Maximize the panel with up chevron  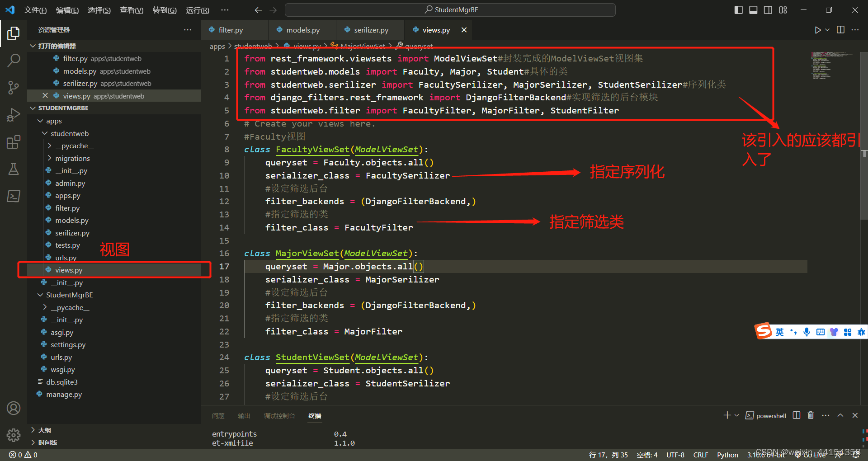click(840, 415)
